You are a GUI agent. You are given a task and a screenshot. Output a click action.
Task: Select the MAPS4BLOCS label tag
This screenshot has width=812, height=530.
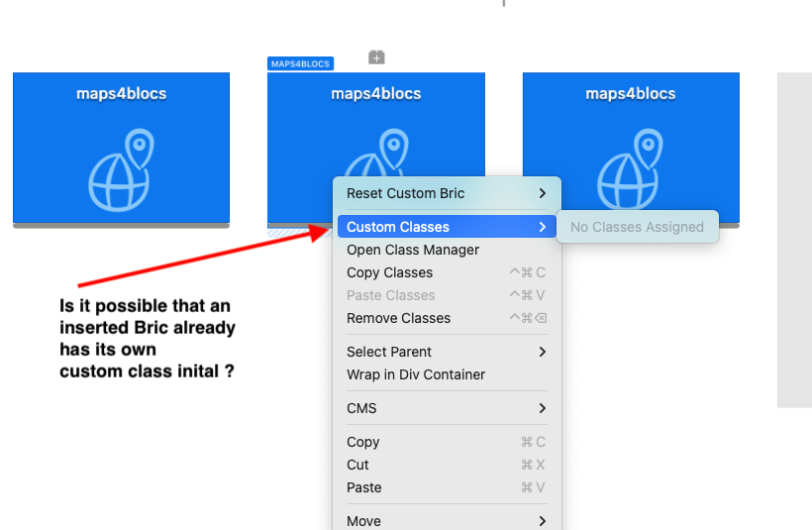[x=300, y=63]
